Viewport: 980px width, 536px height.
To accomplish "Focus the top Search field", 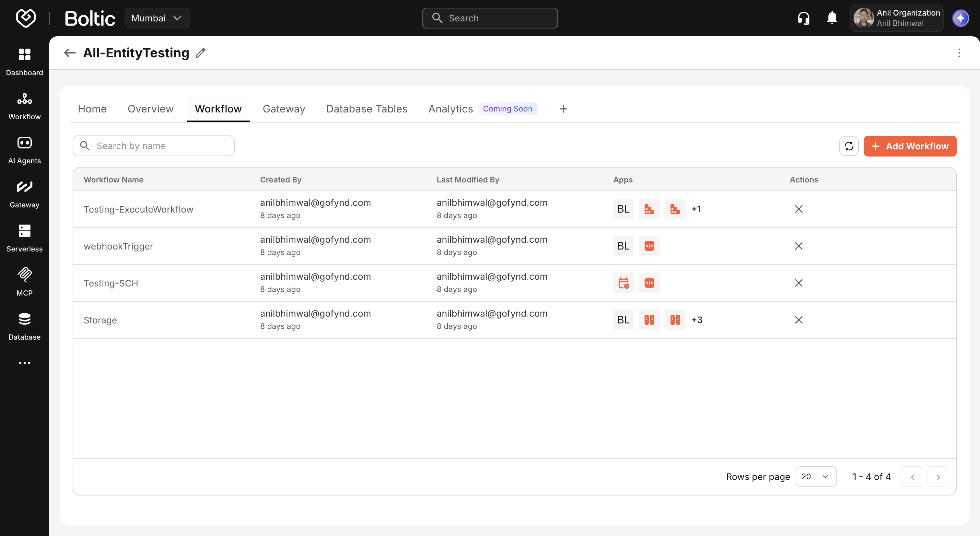I will tap(490, 18).
